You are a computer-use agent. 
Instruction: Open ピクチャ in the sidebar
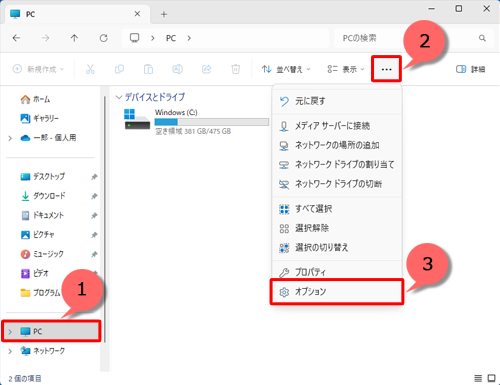[37, 234]
